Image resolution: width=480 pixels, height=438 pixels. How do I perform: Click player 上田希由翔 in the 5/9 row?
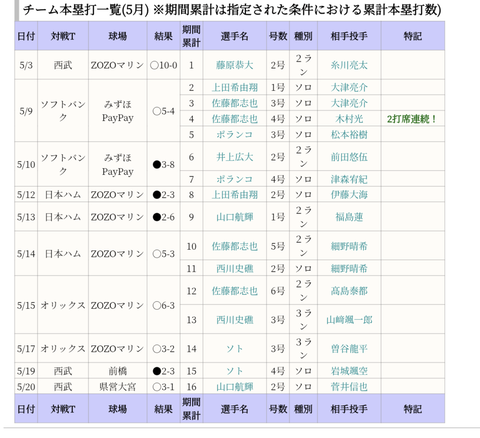click(x=234, y=87)
